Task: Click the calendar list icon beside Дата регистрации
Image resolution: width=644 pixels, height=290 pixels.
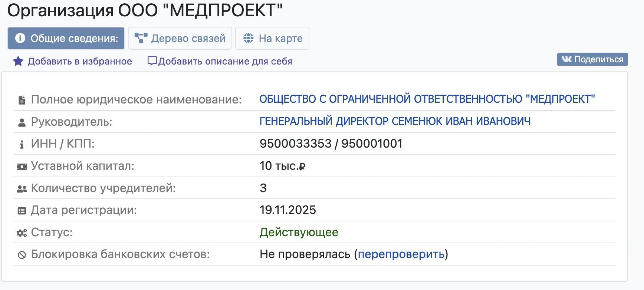Action: point(22,211)
